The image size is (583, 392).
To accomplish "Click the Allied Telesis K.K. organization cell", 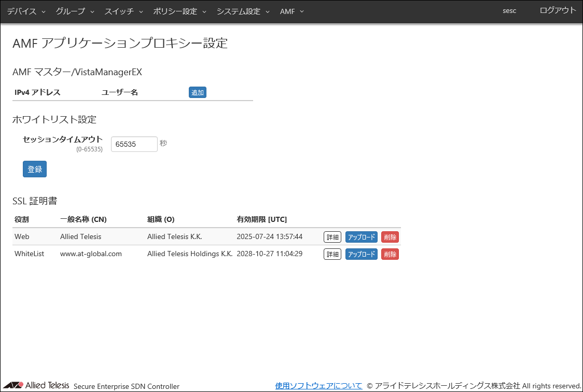I will (175, 236).
